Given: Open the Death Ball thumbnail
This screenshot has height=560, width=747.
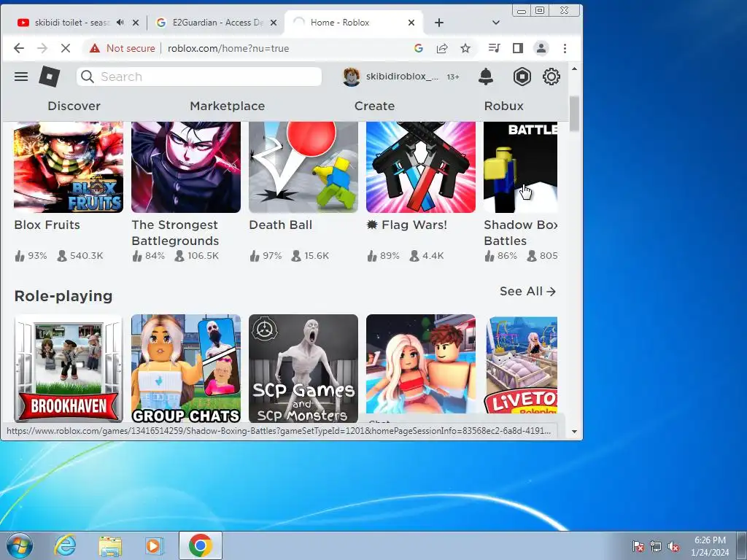Looking at the screenshot, I should (303, 167).
